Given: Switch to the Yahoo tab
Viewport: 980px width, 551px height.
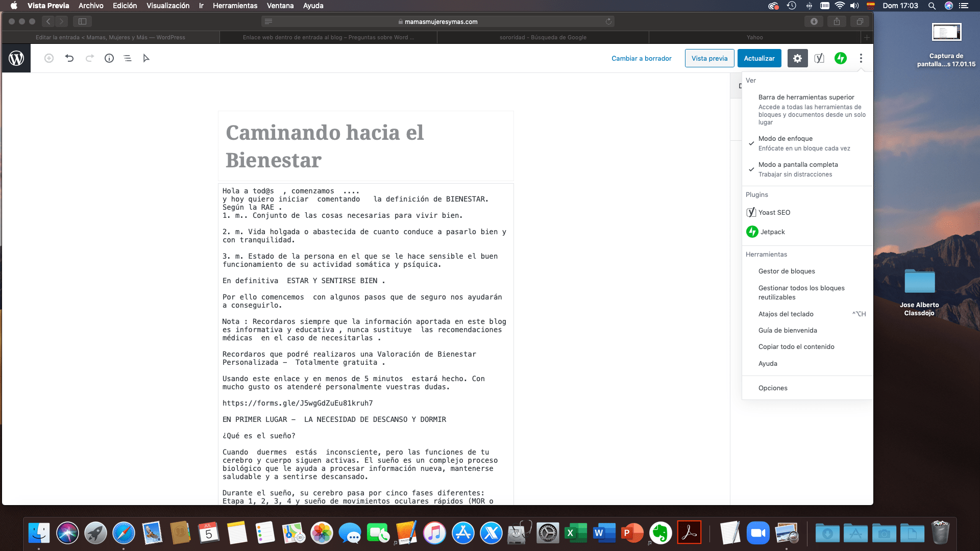Looking at the screenshot, I should 755,37.
